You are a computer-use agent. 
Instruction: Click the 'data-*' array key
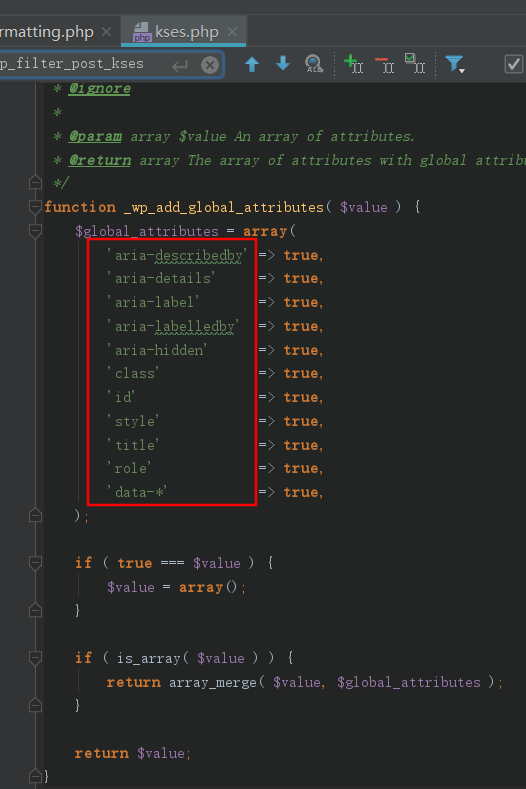[136, 492]
